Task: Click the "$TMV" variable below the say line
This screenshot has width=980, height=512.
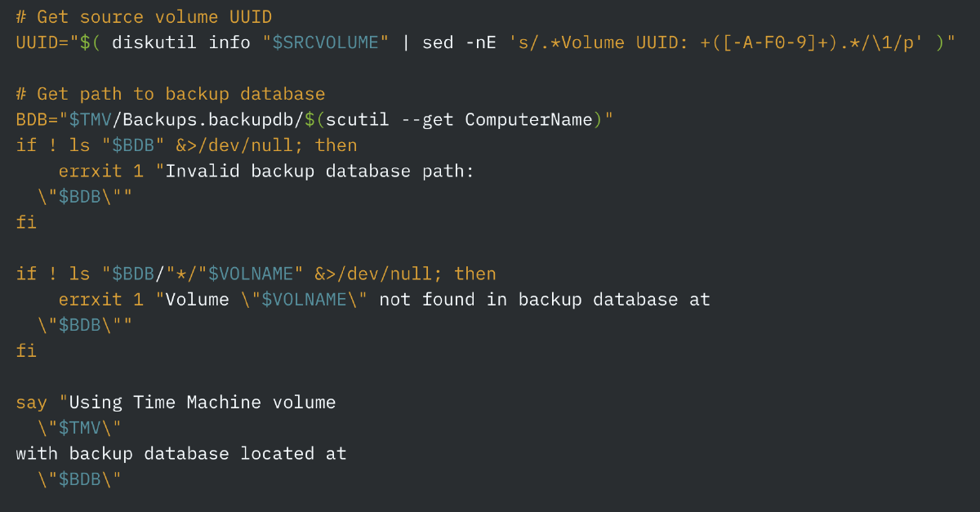Action: [x=79, y=428]
